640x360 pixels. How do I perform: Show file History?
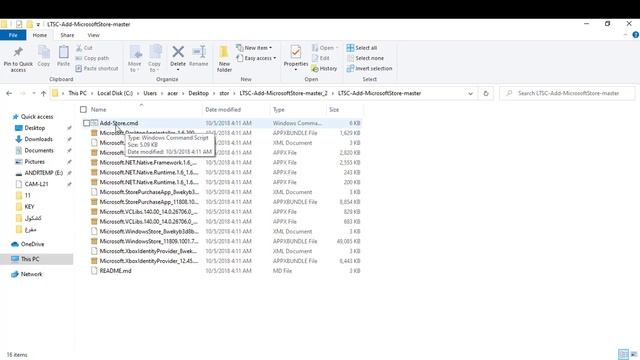tap(324, 69)
